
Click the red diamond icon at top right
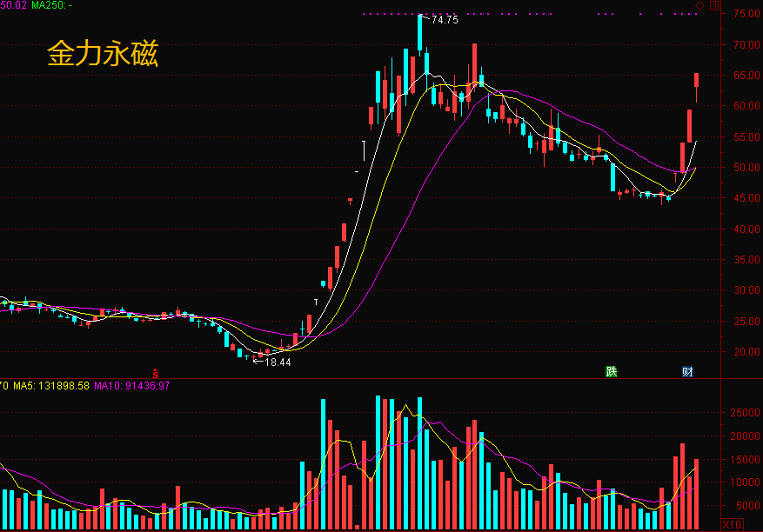[x=699, y=6]
